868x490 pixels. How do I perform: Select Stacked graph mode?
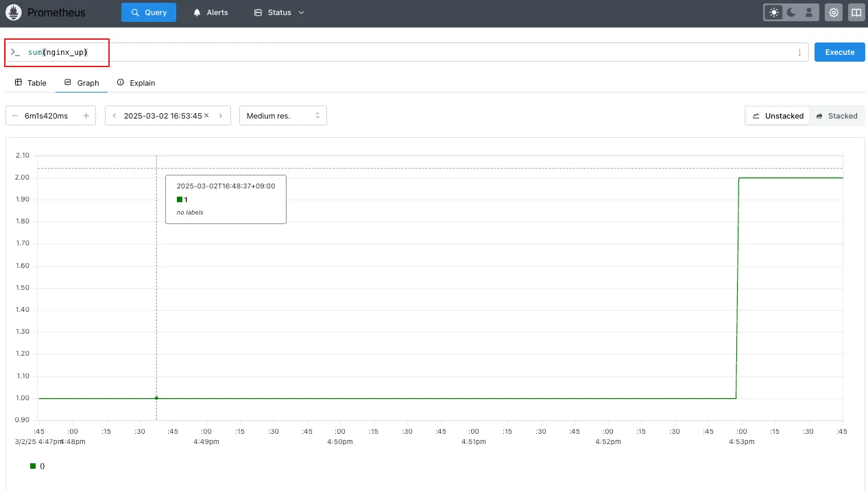[x=836, y=116]
